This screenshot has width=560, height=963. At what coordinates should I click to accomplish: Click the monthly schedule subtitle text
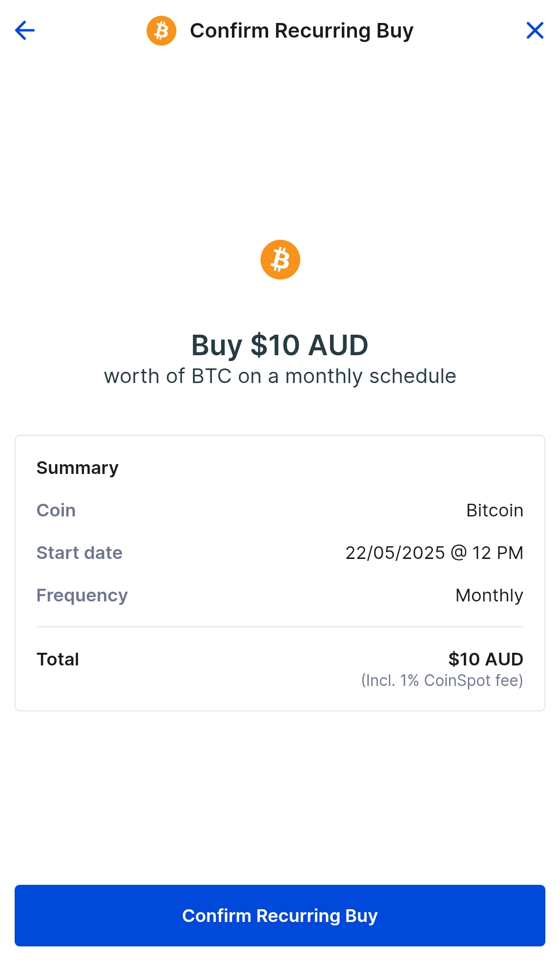point(280,377)
